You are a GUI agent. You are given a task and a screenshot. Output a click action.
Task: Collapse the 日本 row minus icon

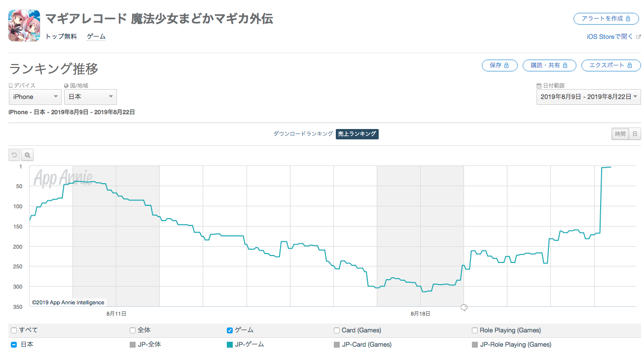(x=14, y=345)
